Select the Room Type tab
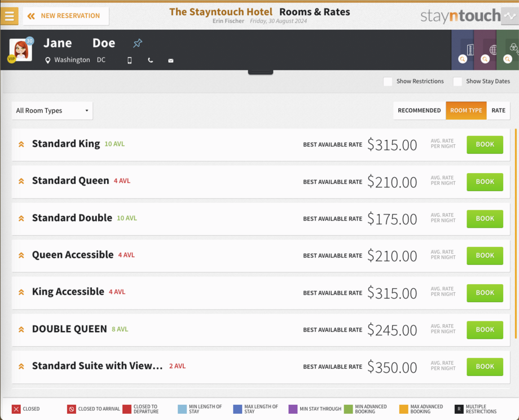The image size is (519, 420). 466,110
